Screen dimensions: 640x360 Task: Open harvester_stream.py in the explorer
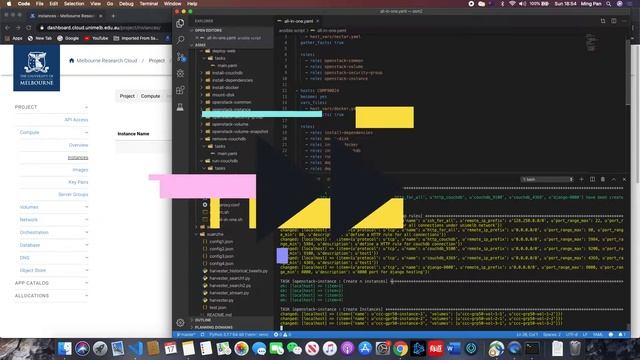(229, 293)
